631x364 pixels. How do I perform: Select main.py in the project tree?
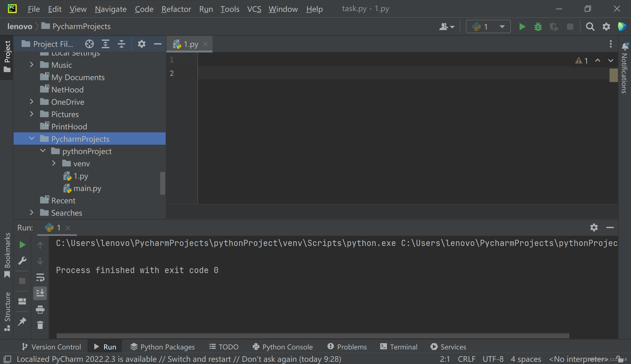tap(82, 188)
